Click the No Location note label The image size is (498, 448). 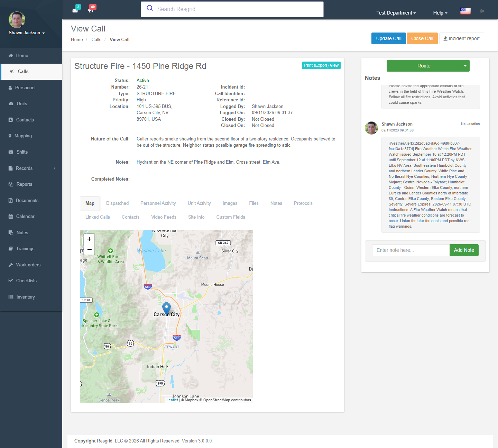[470, 124]
